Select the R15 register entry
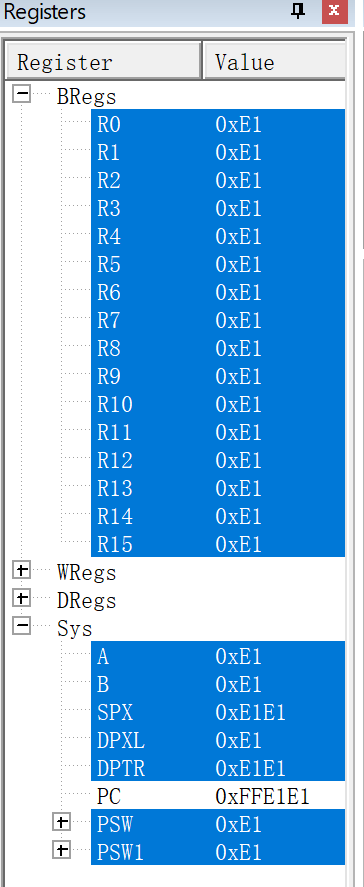Viewport: 364px width, 887px height. [218, 544]
